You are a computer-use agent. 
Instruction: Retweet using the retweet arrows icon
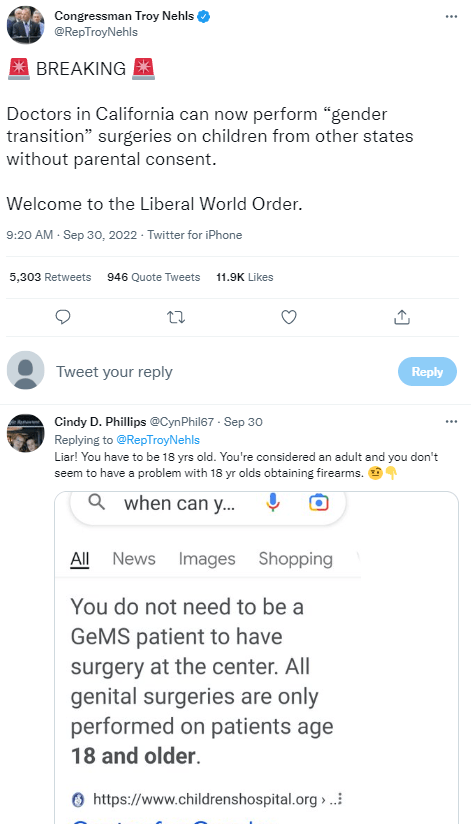176,317
